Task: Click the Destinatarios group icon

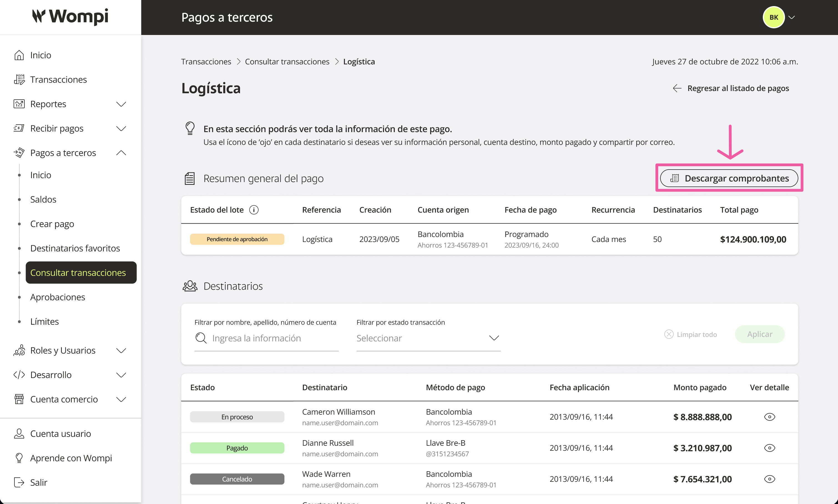Action: coord(190,286)
